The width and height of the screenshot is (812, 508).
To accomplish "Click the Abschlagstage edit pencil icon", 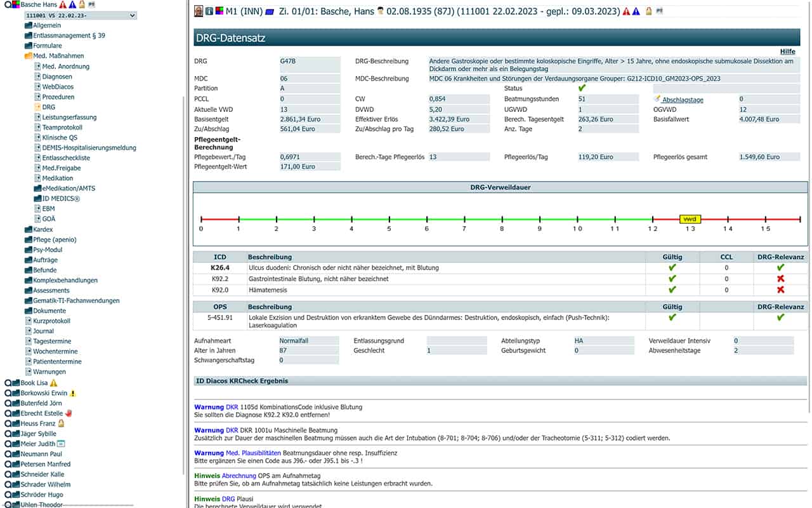I will (657, 99).
